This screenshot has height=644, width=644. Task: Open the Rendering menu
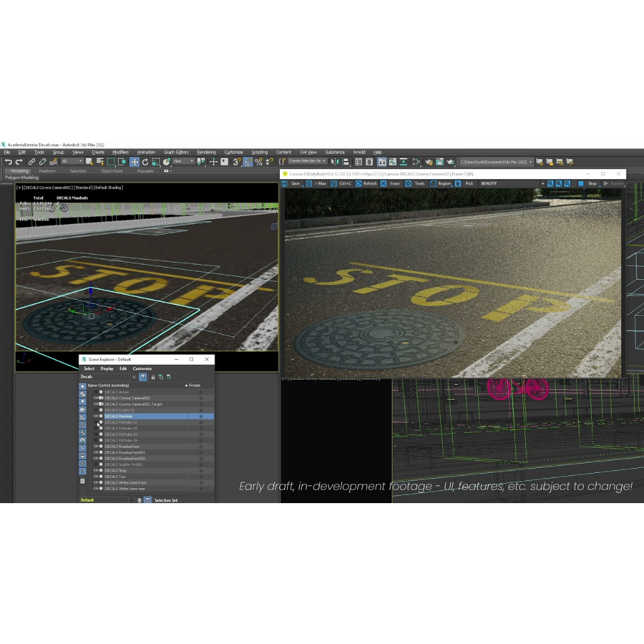click(x=206, y=152)
